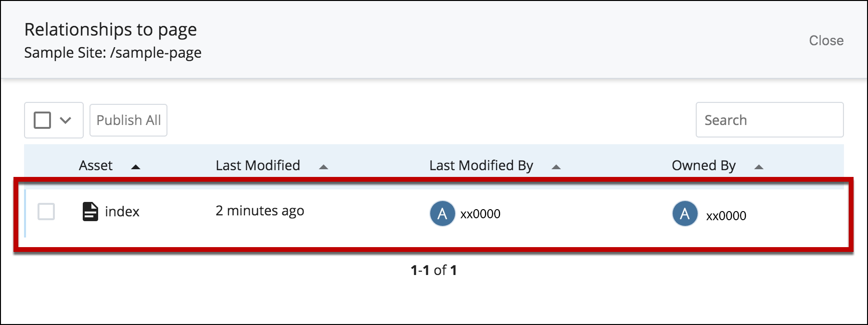The width and height of the screenshot is (868, 325).
Task: Tick the index row checkbox
Action: tap(46, 212)
